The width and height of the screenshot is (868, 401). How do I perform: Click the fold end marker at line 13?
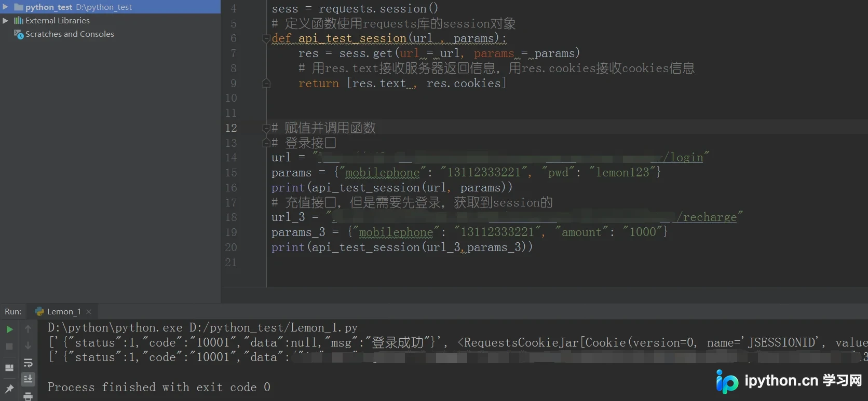tap(266, 143)
